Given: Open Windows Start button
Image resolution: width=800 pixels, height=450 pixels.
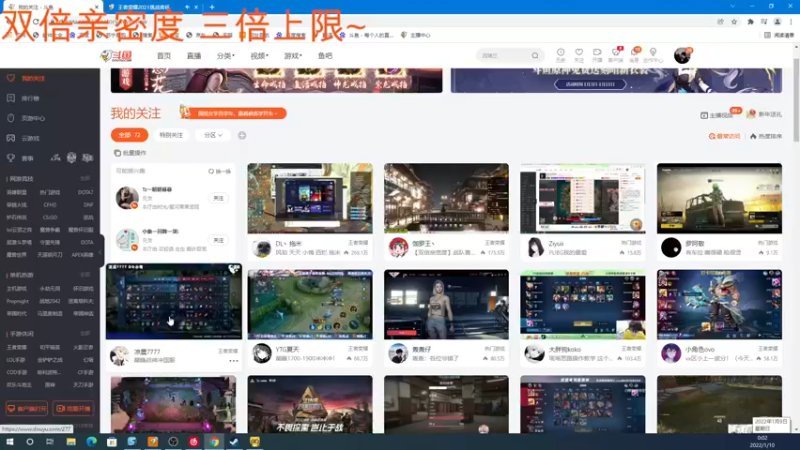Looking at the screenshot, I should click(9, 441).
